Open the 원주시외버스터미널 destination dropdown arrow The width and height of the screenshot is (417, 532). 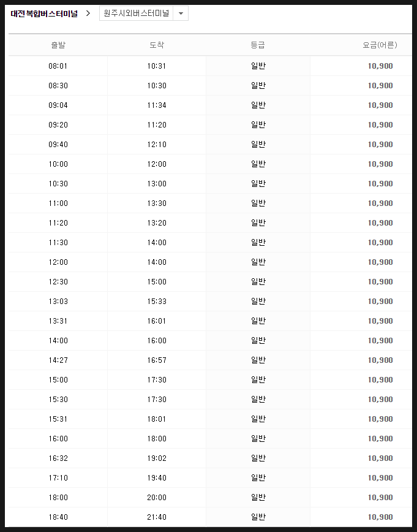click(x=181, y=13)
